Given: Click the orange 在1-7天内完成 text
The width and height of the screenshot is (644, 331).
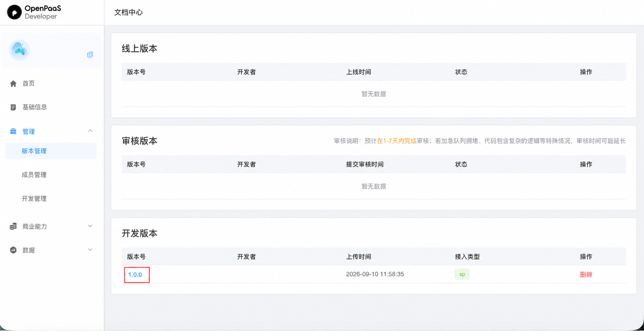Looking at the screenshot, I should pos(397,141).
